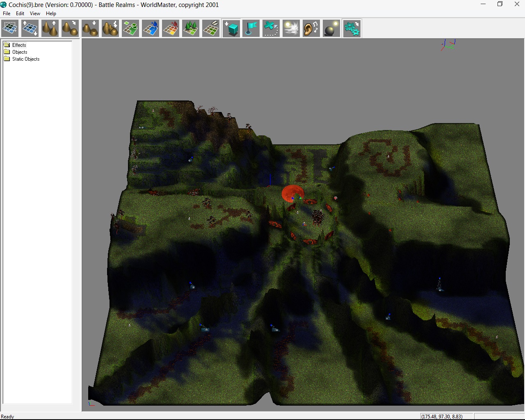Choose the roughen terrain zigzag tool
This screenshot has width=525, height=420.
[x=110, y=29]
